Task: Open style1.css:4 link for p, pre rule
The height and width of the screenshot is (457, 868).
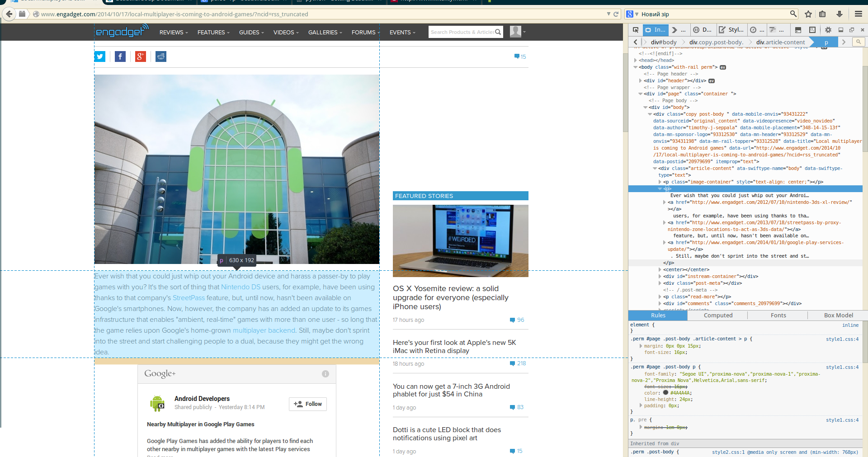Action: tap(842, 420)
